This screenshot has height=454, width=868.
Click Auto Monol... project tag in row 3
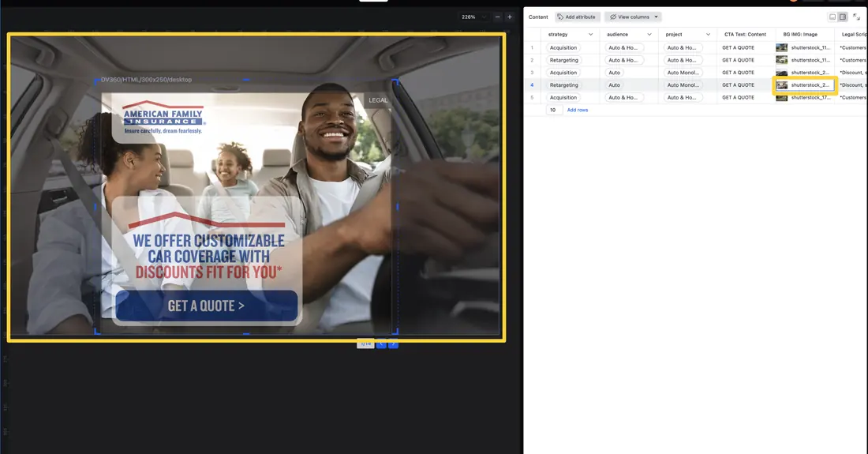(x=683, y=73)
